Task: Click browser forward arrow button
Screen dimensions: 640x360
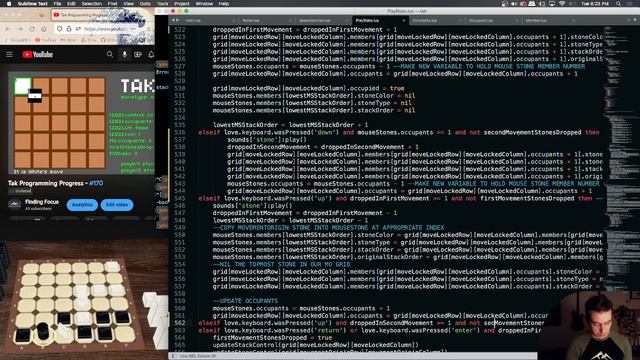Action: click(20, 29)
